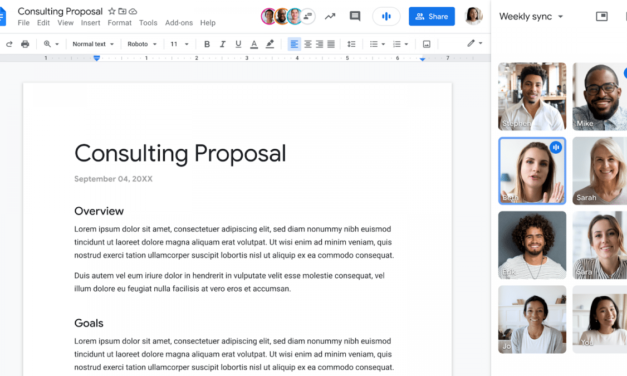The height and width of the screenshot is (376, 627).
Task: Click the activity trend icon
Action: [330, 16]
